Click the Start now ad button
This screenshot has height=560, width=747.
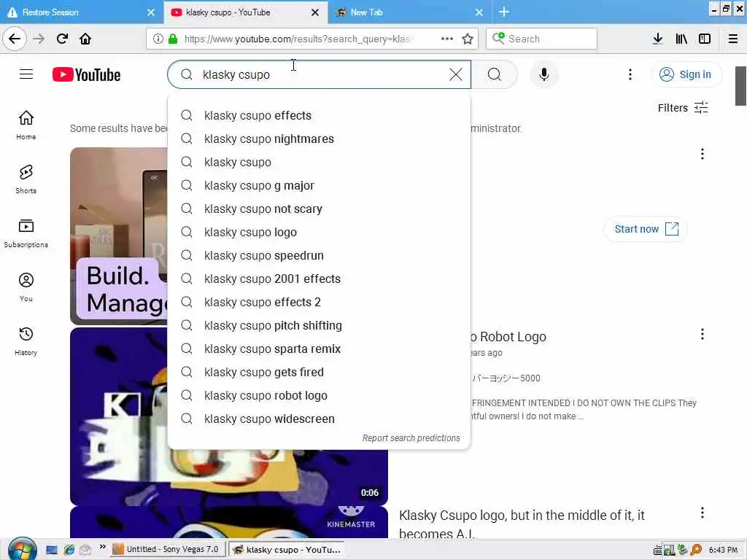click(x=646, y=229)
